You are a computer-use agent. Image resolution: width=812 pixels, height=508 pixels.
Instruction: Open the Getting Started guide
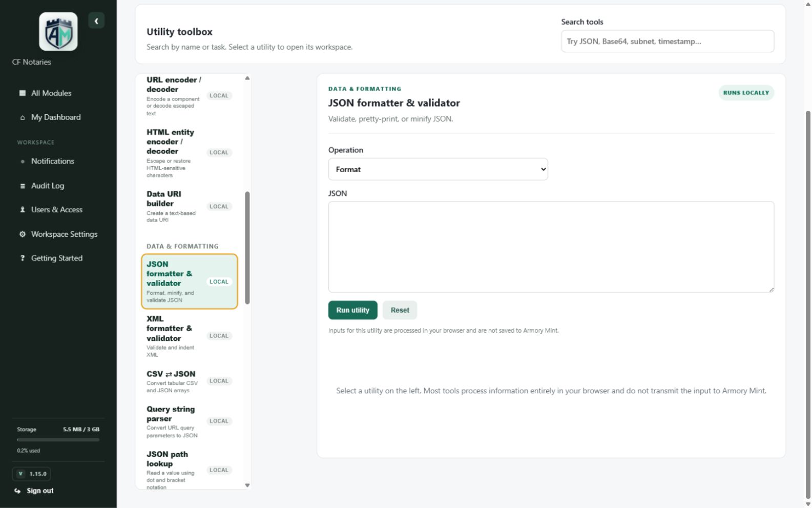point(58,258)
